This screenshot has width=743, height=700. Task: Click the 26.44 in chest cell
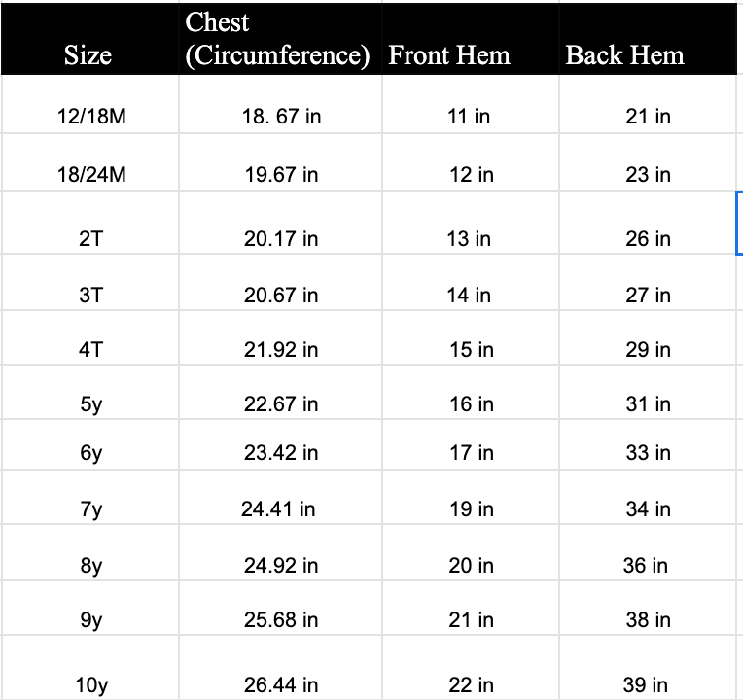(281, 684)
